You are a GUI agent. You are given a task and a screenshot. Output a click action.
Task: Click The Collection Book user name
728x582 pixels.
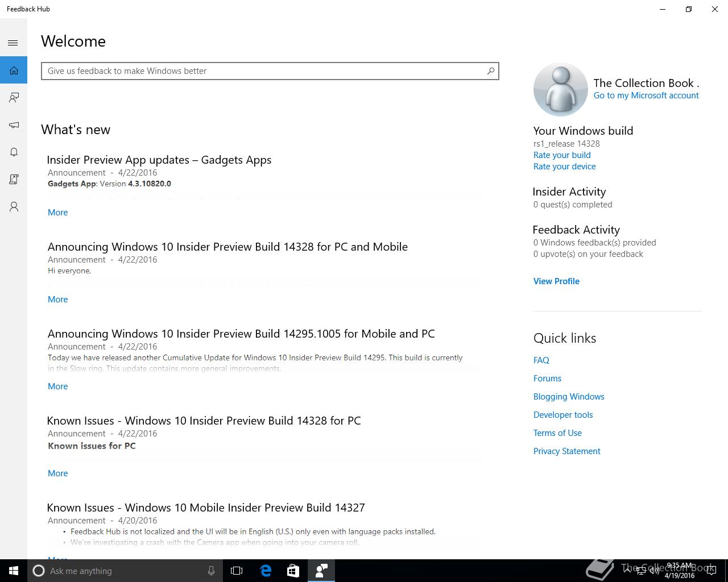pos(646,83)
